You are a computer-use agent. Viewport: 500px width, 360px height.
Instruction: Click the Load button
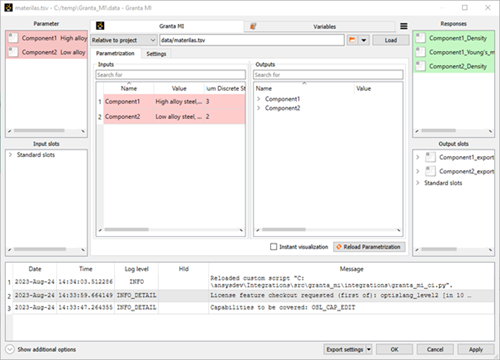[391, 40]
